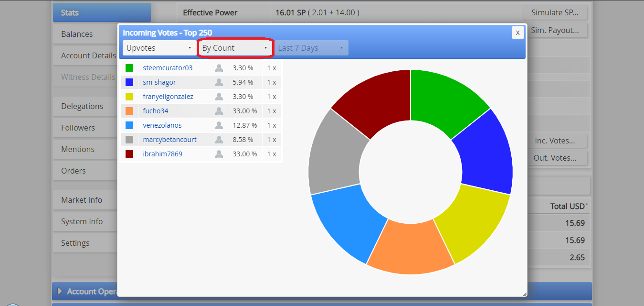Click the Out. Votes... button

point(555,158)
